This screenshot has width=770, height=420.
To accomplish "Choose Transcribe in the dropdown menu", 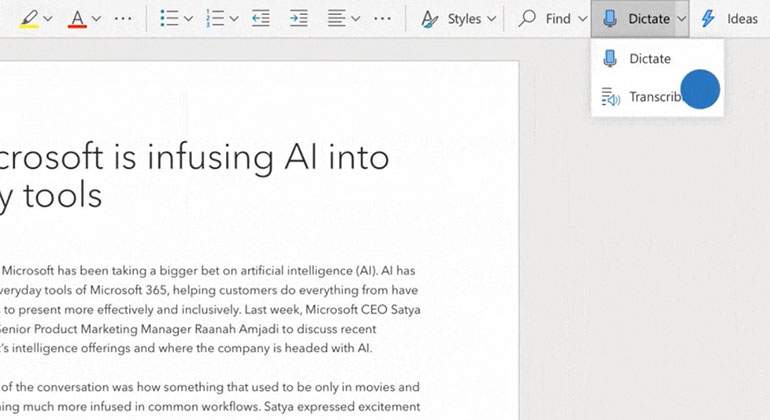I will coord(657,97).
